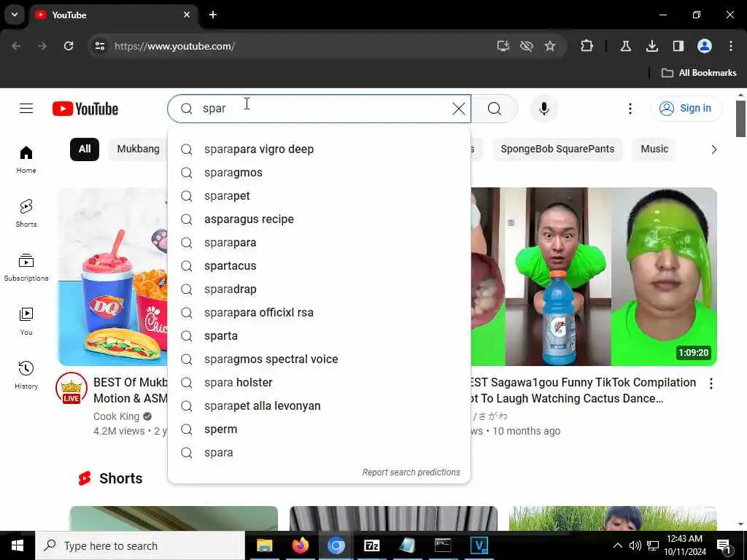The height and width of the screenshot is (560, 747).
Task: Choose the last suggestion 'spara'
Action: 320,452
